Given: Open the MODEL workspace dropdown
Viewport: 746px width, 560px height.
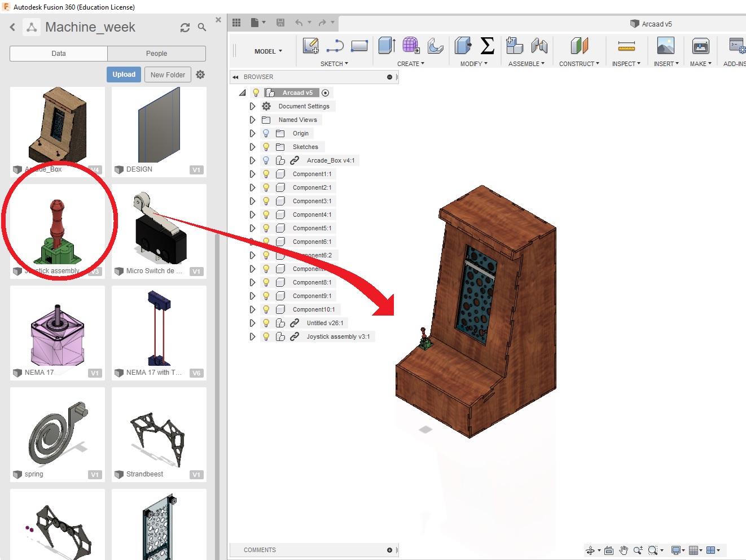Looking at the screenshot, I should click(268, 51).
